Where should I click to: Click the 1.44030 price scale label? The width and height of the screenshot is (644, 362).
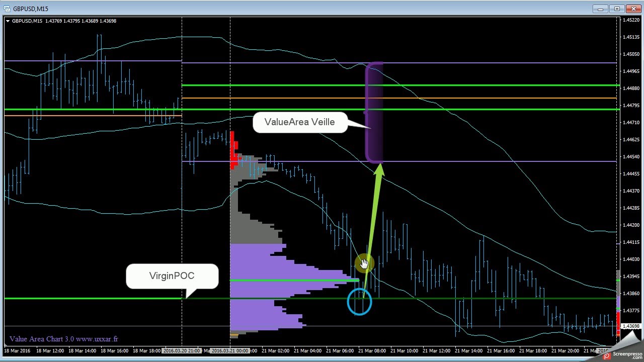631,259
